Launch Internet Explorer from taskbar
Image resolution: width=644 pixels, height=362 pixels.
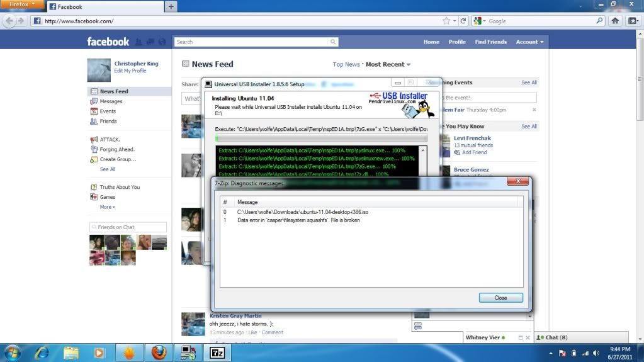point(42,353)
